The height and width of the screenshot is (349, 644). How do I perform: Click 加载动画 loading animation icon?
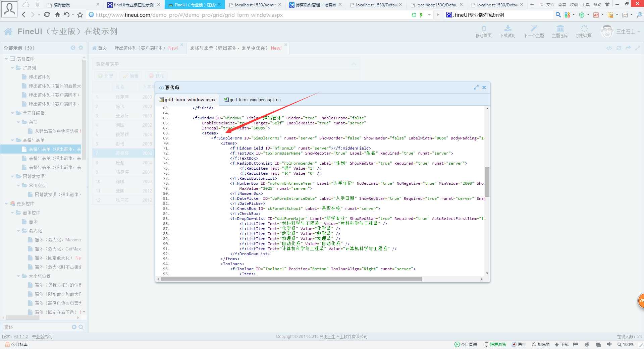click(x=584, y=32)
